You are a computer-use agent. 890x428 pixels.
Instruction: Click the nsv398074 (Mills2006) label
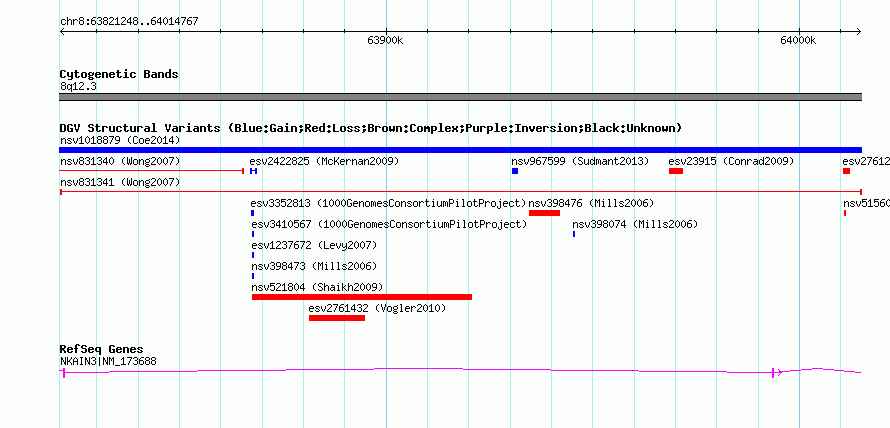635,225
